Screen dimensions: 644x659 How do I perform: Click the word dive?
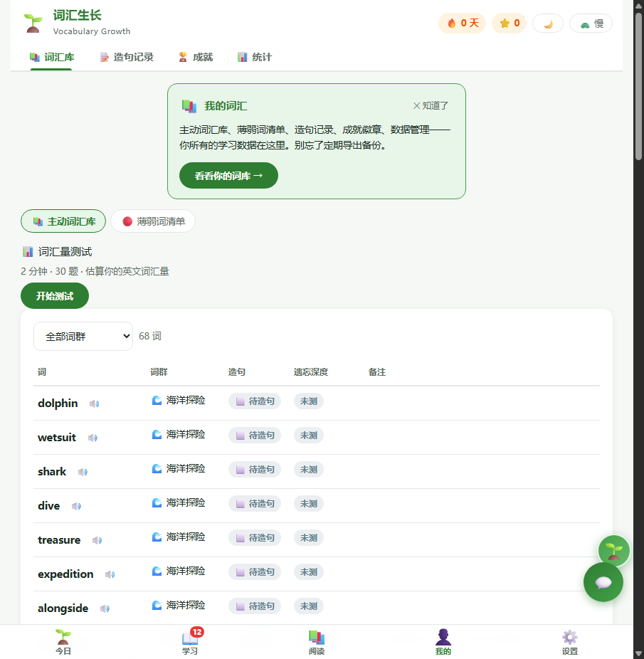tap(49, 505)
